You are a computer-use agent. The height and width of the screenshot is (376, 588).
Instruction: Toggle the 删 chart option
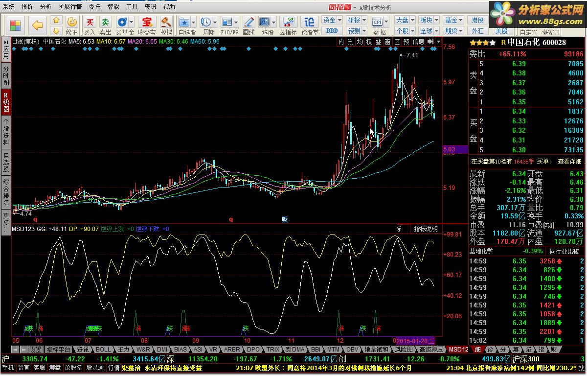coord(350,42)
